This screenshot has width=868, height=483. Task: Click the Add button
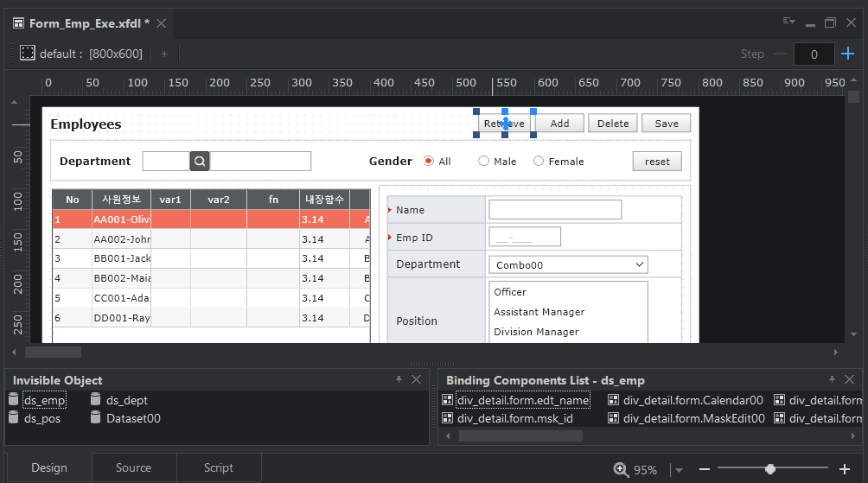click(x=559, y=124)
